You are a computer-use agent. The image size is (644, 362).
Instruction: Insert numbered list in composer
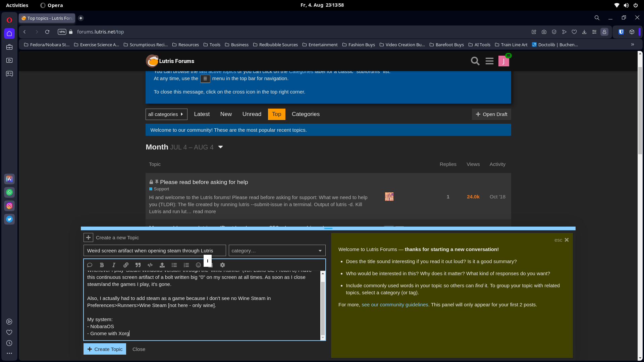pos(186,265)
